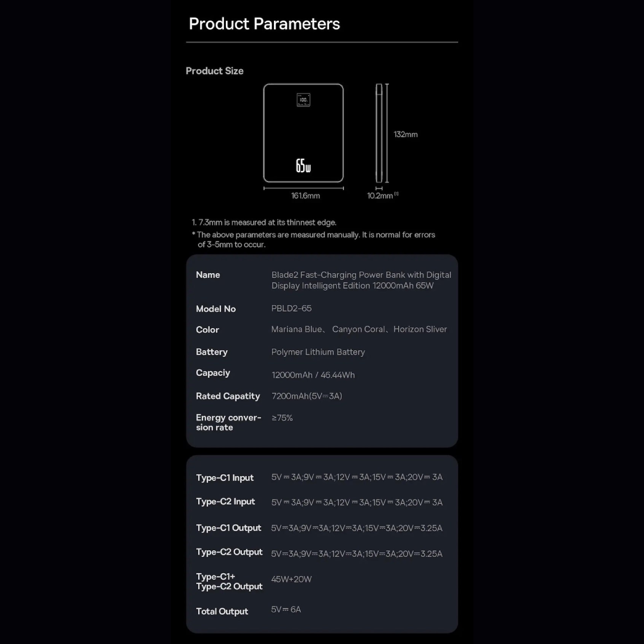Click the 65W logo on the power bank
The width and height of the screenshot is (644, 644).
click(x=303, y=165)
